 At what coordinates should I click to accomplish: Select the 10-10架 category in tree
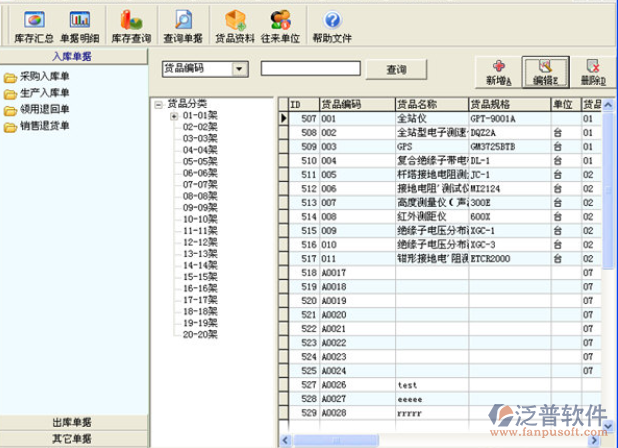coord(200,219)
